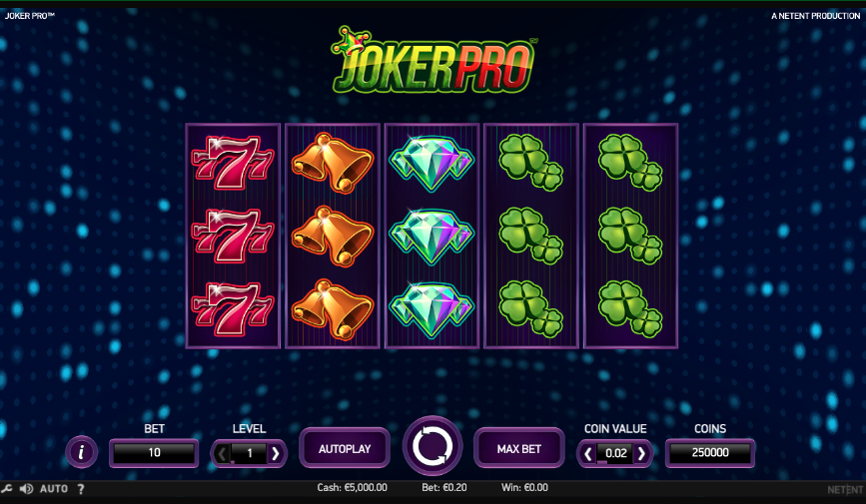Increase coin value with right arrow

[641, 454]
